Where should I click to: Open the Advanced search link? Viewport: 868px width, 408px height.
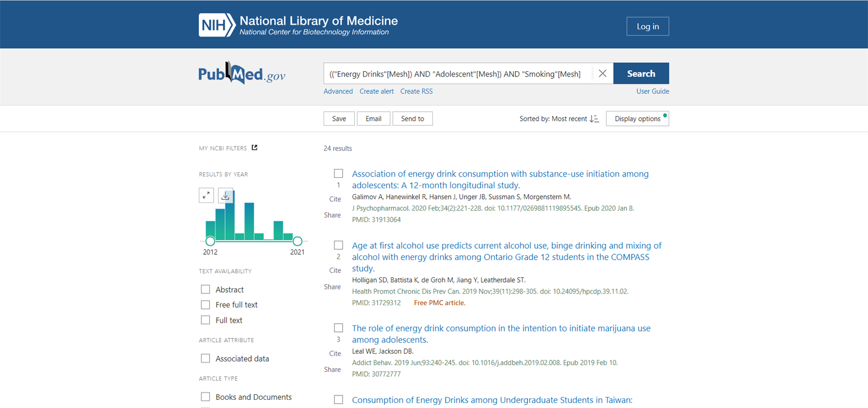(338, 91)
